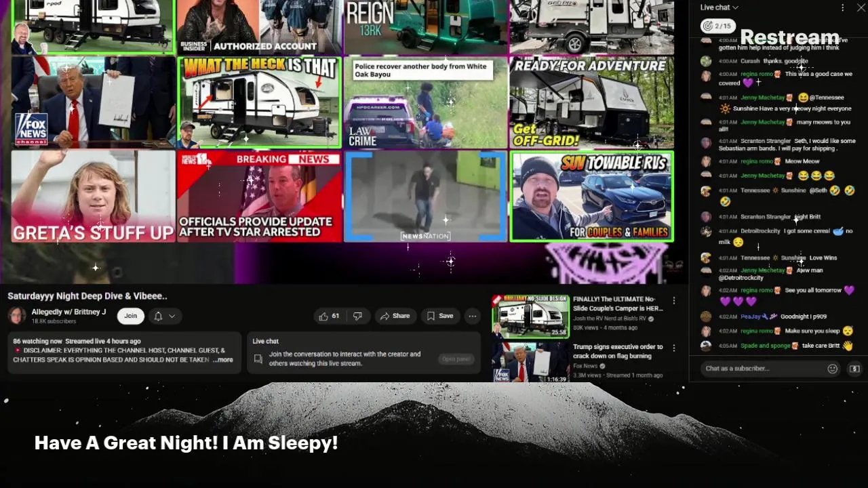868x488 pixels.
Task: Click the '18.8K subscribers' text
Action: (x=54, y=321)
